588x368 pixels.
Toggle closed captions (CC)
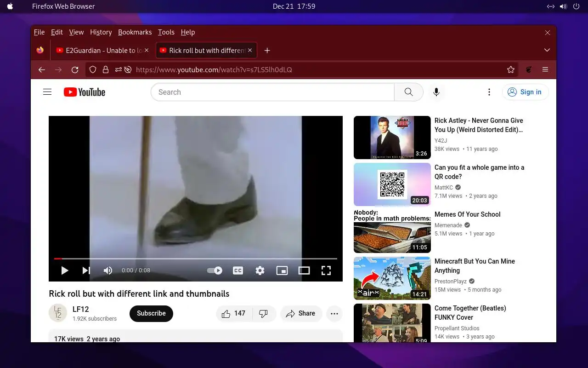point(238,270)
